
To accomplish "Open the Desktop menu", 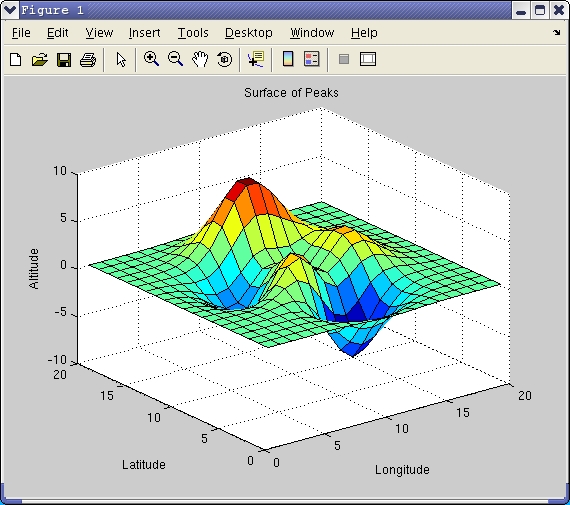I will 249,33.
